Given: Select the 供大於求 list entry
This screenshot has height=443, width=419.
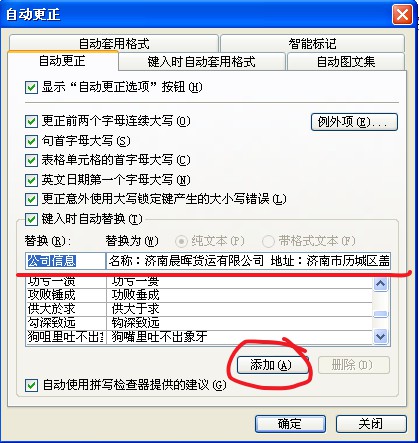Looking at the screenshot, I should coord(199,309).
